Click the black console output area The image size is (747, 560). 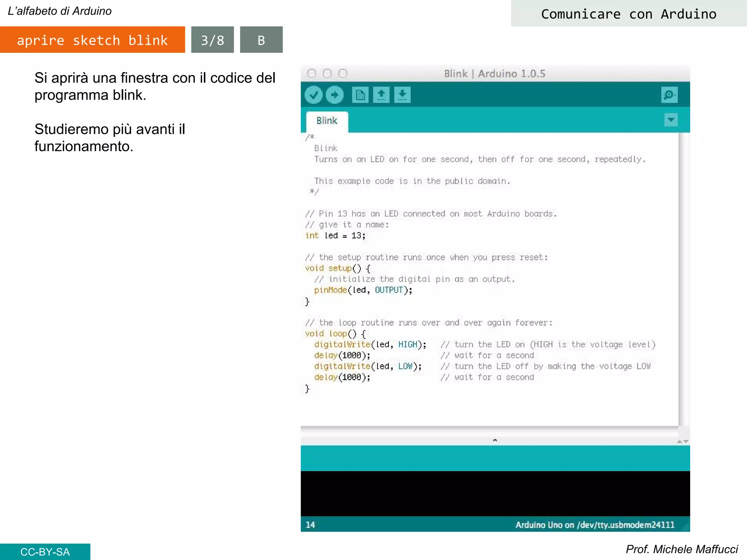coord(495,494)
